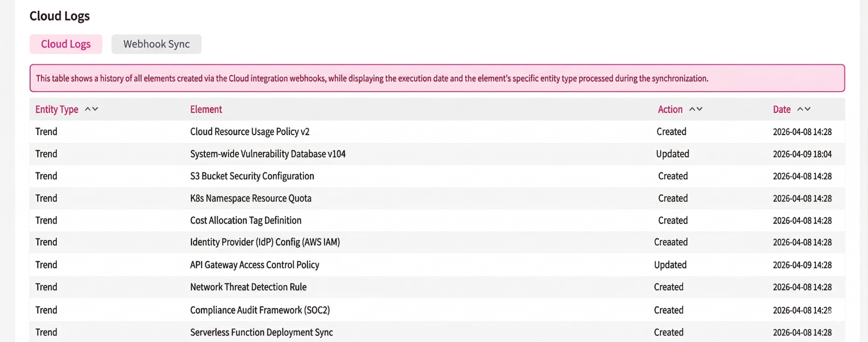Click K8s Namespace Resource Quota element
The image size is (868, 342).
[251, 198]
